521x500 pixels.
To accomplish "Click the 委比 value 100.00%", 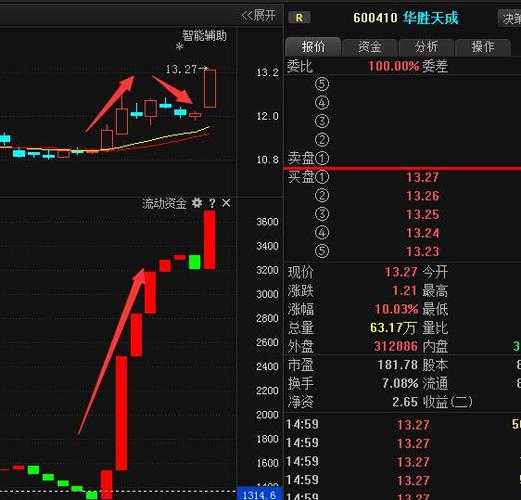I will (393, 66).
